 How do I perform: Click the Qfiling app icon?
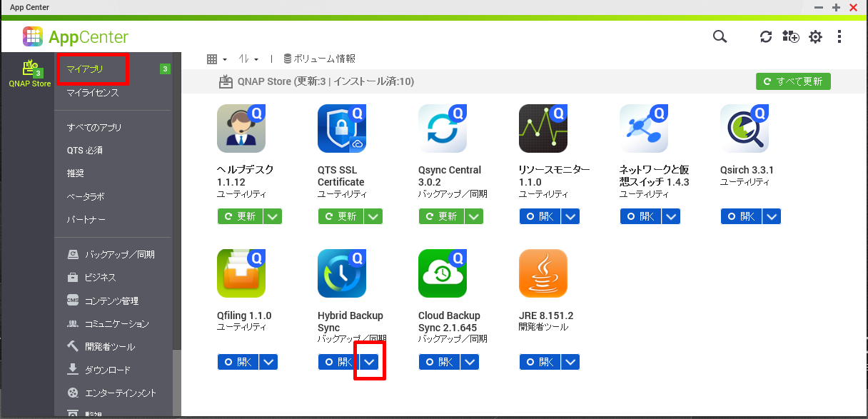pyautogui.click(x=241, y=274)
